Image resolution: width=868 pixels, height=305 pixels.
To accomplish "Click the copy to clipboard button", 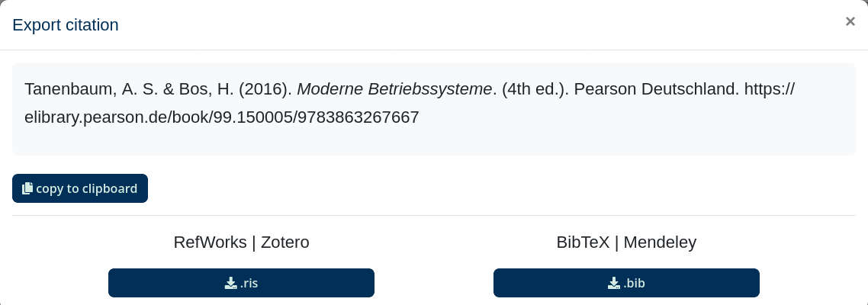I will pos(80,188).
